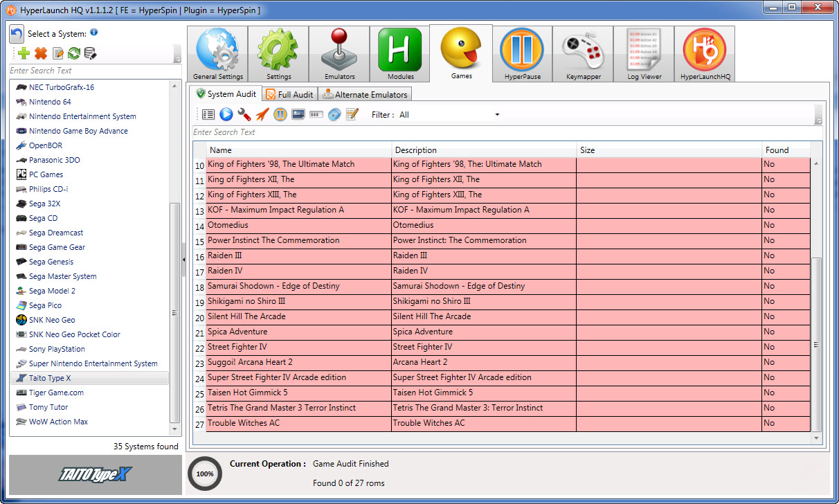Screen dimensions: 839x504
Task: Click Found value No for Spica Adventure
Action: click(x=786, y=332)
